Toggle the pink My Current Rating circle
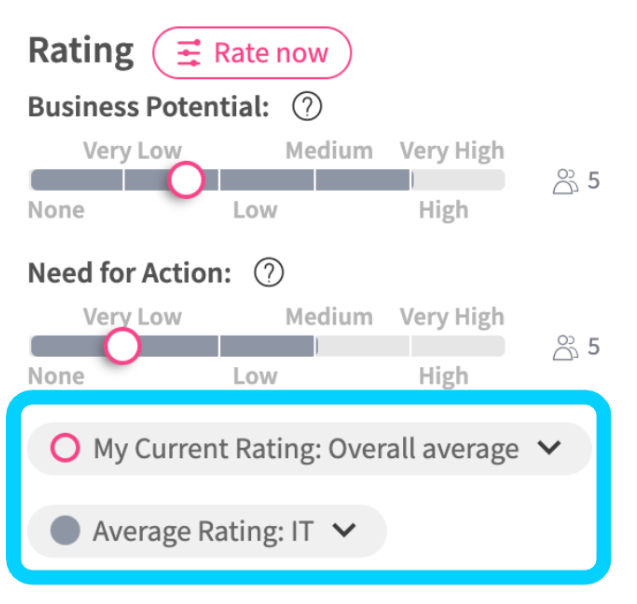 click(65, 449)
